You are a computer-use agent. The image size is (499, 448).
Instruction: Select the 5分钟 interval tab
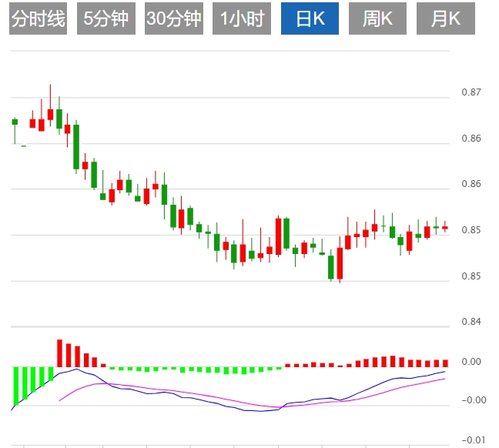pyautogui.click(x=106, y=18)
